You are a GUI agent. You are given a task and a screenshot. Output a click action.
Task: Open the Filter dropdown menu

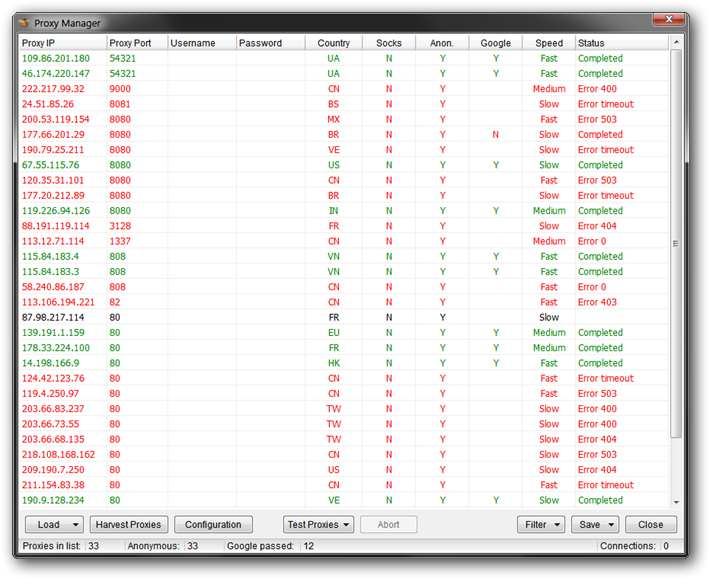(541, 525)
